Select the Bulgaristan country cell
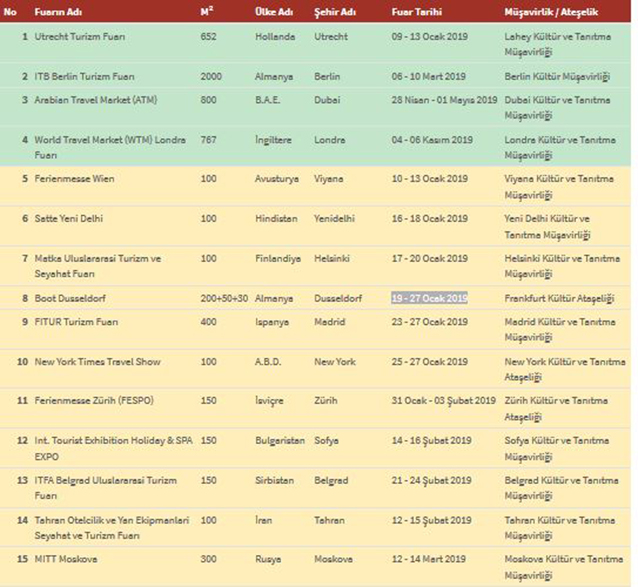The width and height of the screenshot is (638, 587). [281, 440]
